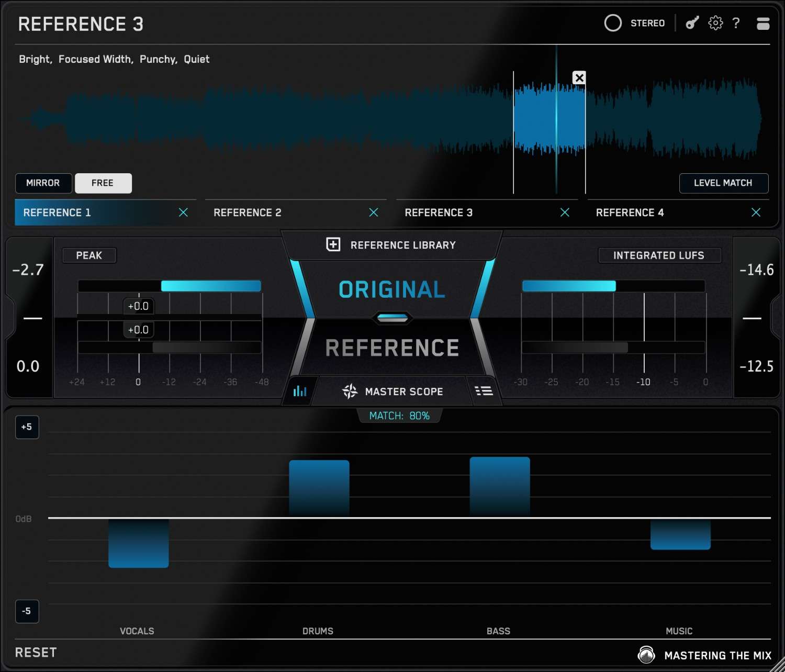785x672 pixels.
Task: Click the window resize icon top right
Action: coord(763,23)
